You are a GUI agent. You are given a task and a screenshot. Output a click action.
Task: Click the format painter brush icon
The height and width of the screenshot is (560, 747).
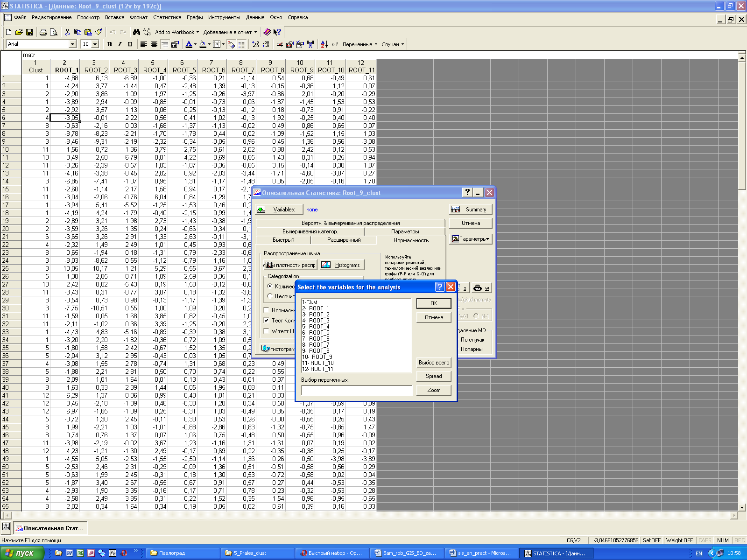(x=99, y=32)
